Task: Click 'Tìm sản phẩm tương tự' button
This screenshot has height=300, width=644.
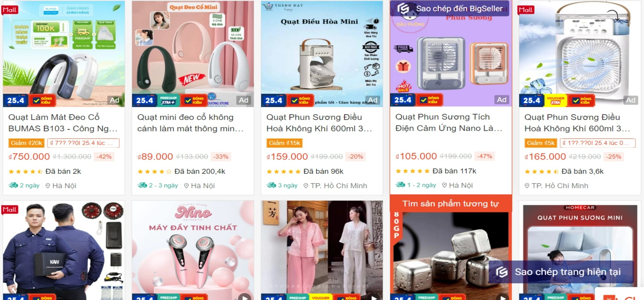Action: [x=451, y=203]
